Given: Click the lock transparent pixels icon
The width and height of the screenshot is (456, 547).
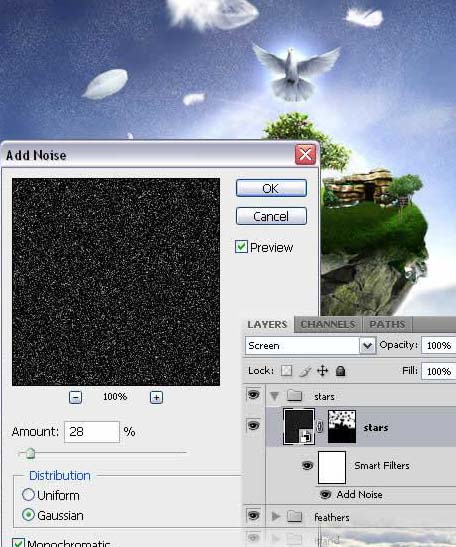Looking at the screenshot, I should tap(286, 370).
